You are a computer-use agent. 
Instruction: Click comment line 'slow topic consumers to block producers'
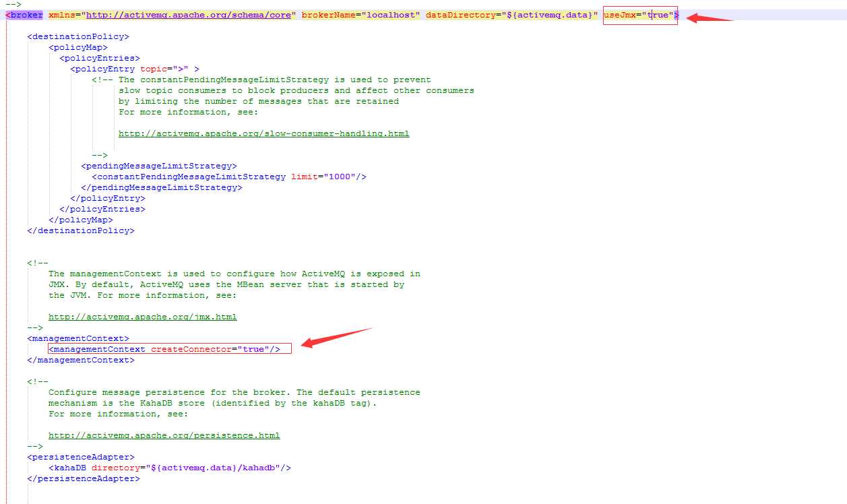tap(296, 90)
